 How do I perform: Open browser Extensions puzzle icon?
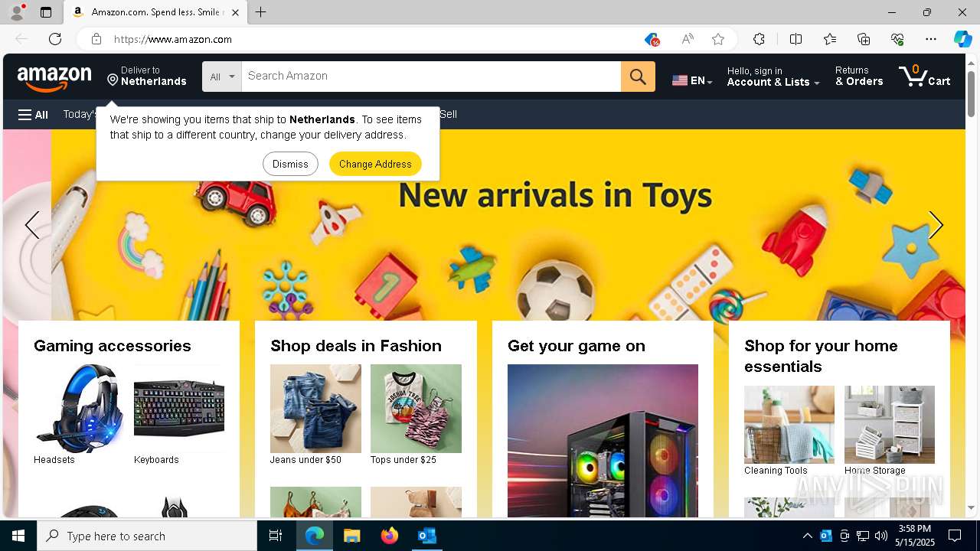[x=759, y=39]
